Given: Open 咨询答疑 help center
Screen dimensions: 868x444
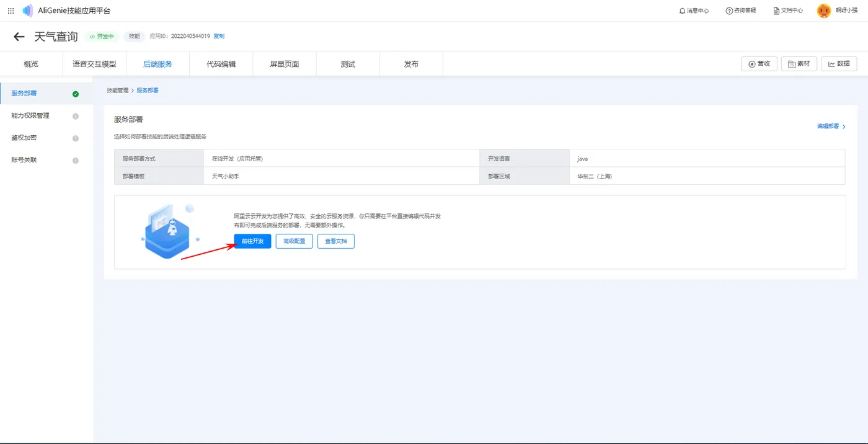Looking at the screenshot, I should (741, 11).
